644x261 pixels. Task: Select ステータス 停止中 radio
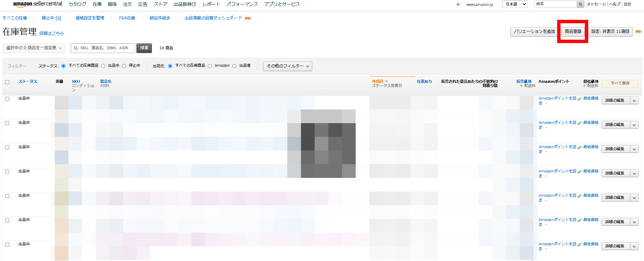point(124,66)
